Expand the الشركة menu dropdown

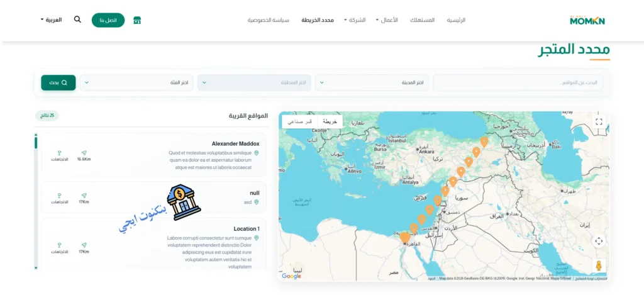click(x=354, y=20)
